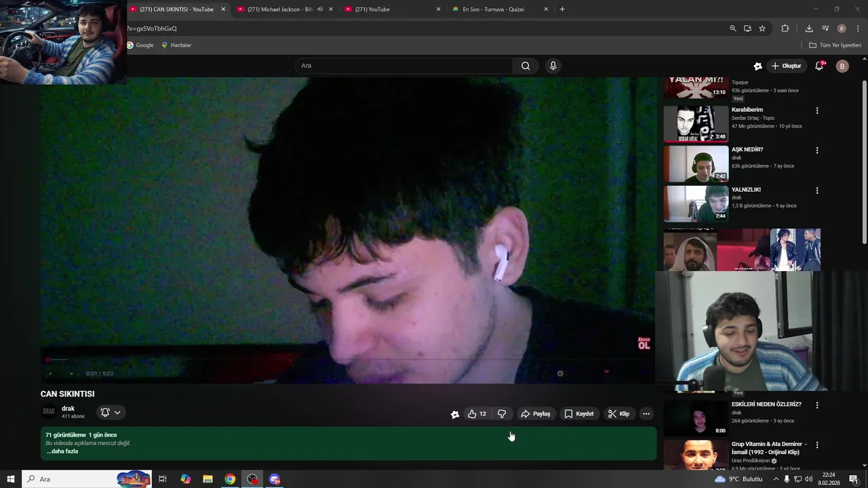Open Chrome profile B avatar
Image resolution: width=868 pixels, height=488 pixels.
[842, 28]
